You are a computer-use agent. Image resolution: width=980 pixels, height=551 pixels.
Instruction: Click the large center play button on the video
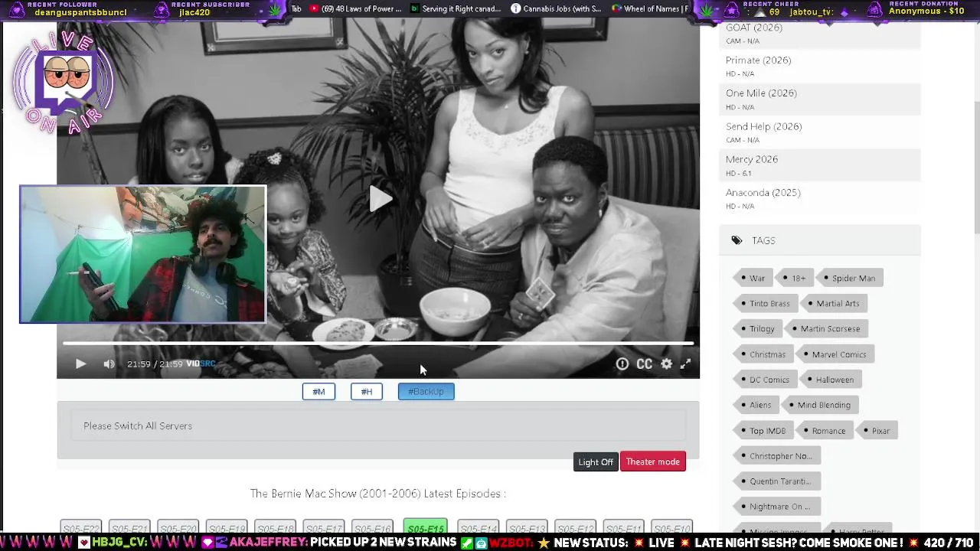(x=380, y=199)
